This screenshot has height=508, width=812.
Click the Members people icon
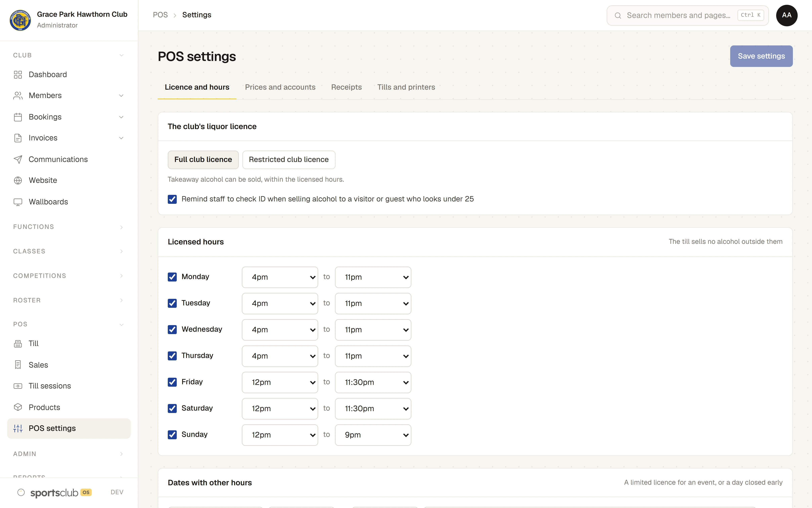(x=18, y=96)
